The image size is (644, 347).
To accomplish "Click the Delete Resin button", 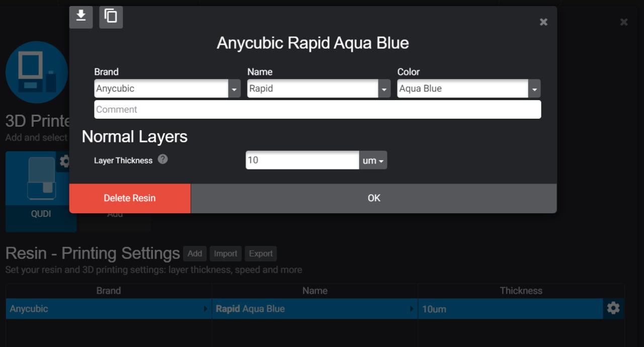I will pos(130,198).
